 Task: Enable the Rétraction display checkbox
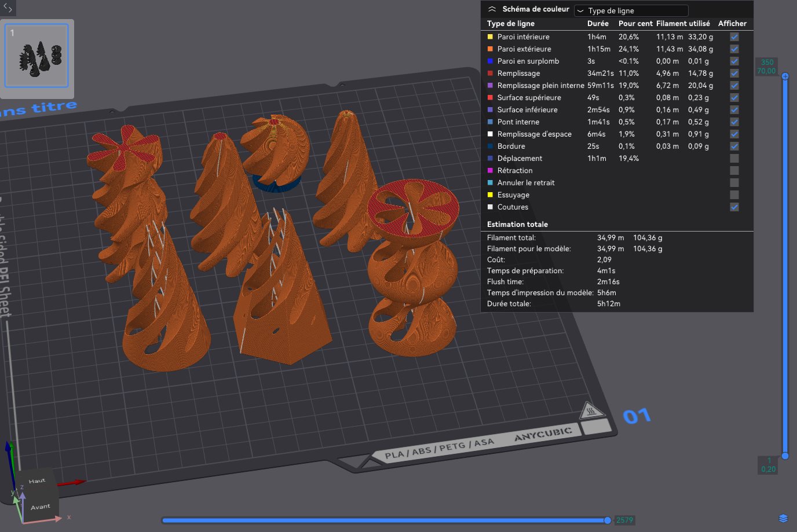click(x=734, y=171)
